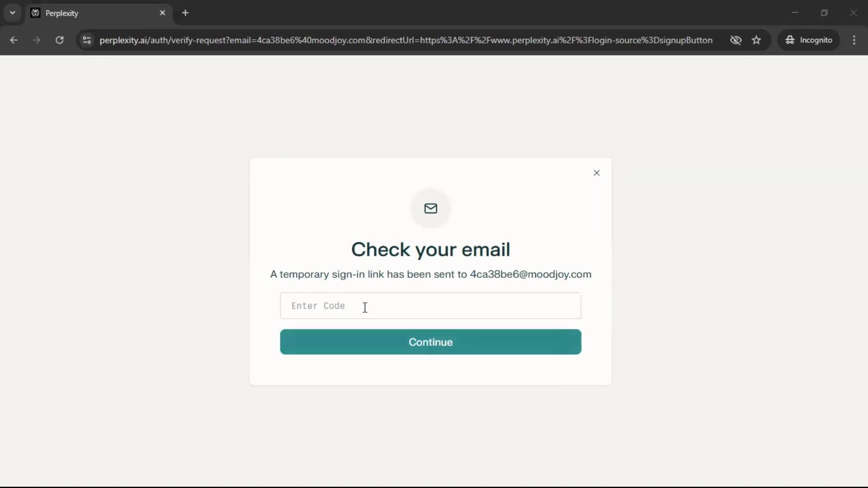This screenshot has width=868, height=488.
Task: Open the tab search dropdown chevron
Action: coord(13,13)
